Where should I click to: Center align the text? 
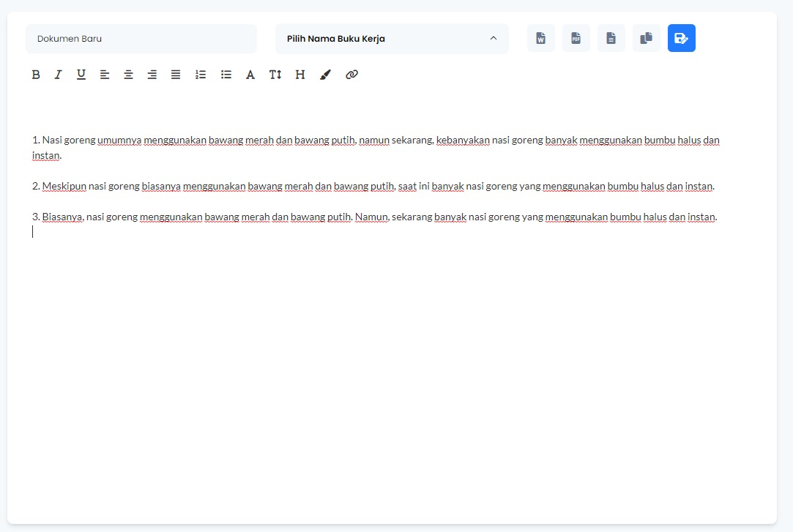point(128,75)
